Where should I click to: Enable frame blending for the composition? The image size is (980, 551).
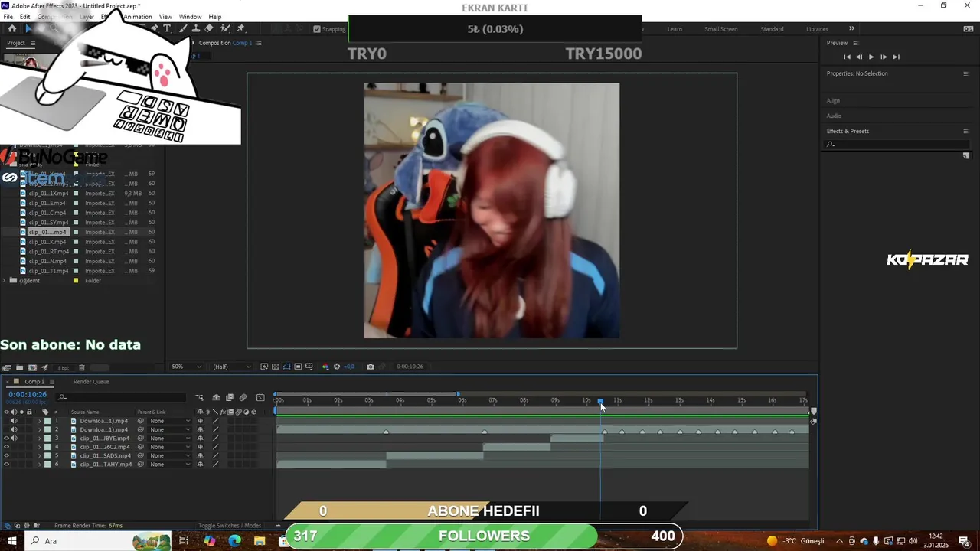pyautogui.click(x=229, y=397)
